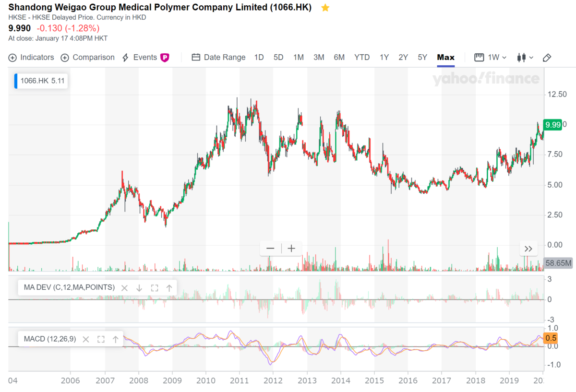Select the 3M range
The height and width of the screenshot is (392, 576).
319,58
